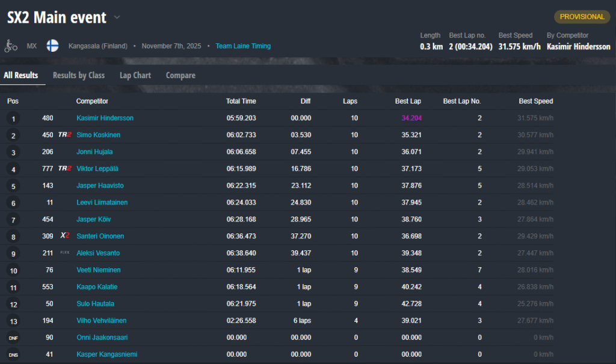Click the Finland flag icon

(52, 46)
